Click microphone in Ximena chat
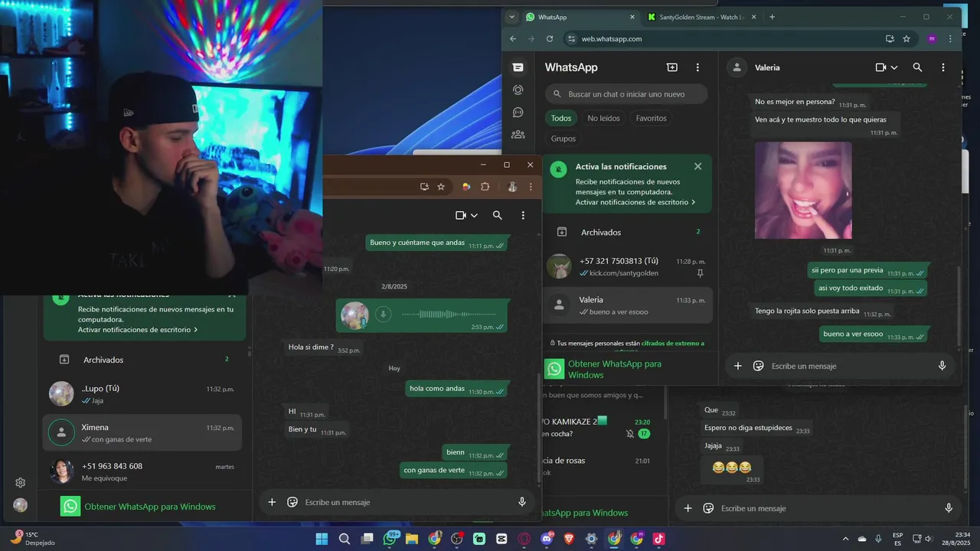980x551 pixels. tap(522, 502)
